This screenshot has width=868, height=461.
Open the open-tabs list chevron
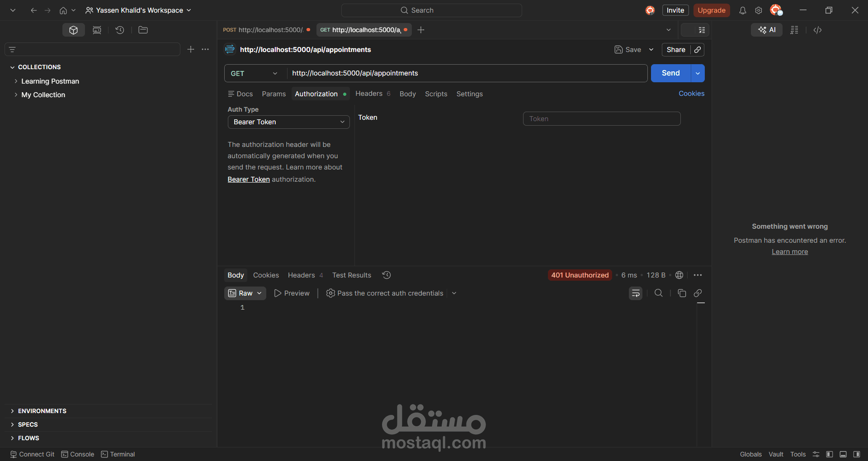point(669,30)
